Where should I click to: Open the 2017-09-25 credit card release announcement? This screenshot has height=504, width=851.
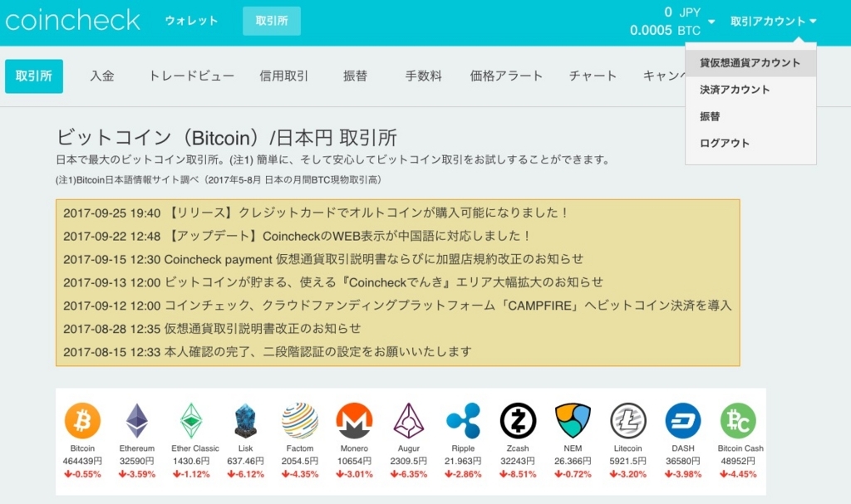coord(316,213)
